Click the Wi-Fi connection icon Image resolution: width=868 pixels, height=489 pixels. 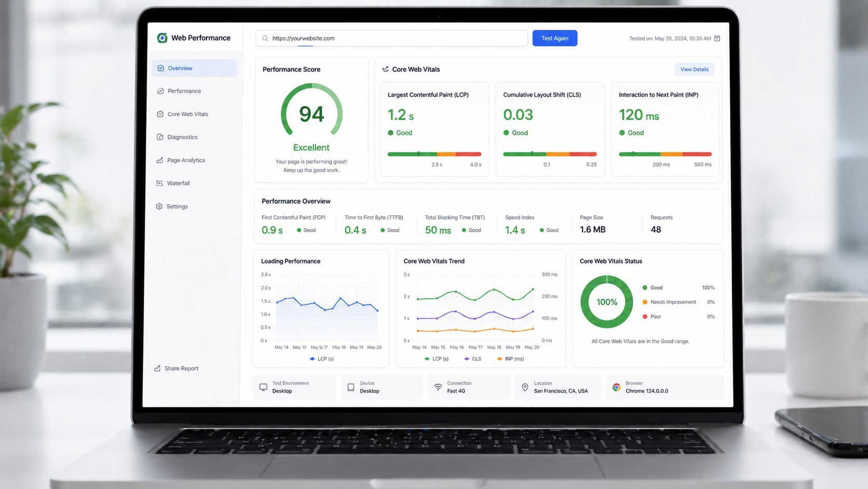click(x=438, y=387)
